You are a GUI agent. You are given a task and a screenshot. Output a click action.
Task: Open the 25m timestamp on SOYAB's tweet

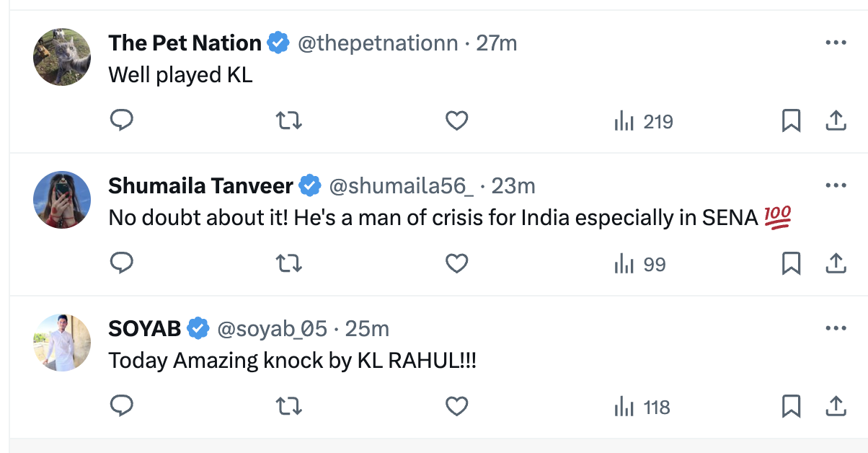click(x=367, y=329)
